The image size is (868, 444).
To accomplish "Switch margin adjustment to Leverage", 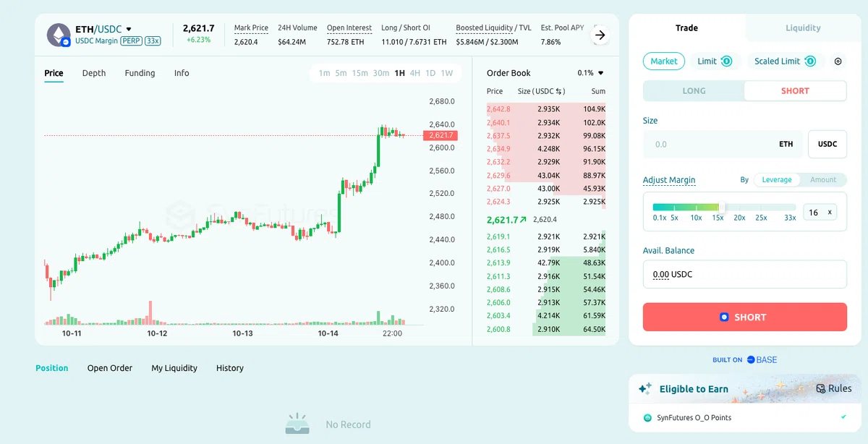I will [777, 180].
